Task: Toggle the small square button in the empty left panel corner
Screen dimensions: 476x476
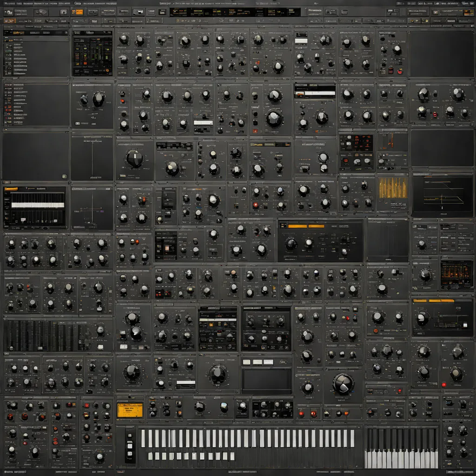Action: [64, 176]
